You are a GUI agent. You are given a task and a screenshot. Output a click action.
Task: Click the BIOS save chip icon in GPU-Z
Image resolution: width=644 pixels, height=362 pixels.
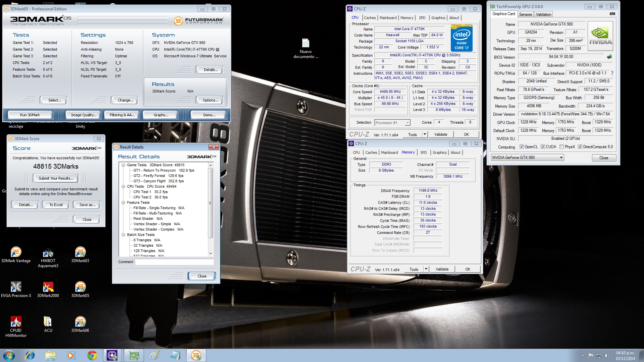[x=609, y=57]
